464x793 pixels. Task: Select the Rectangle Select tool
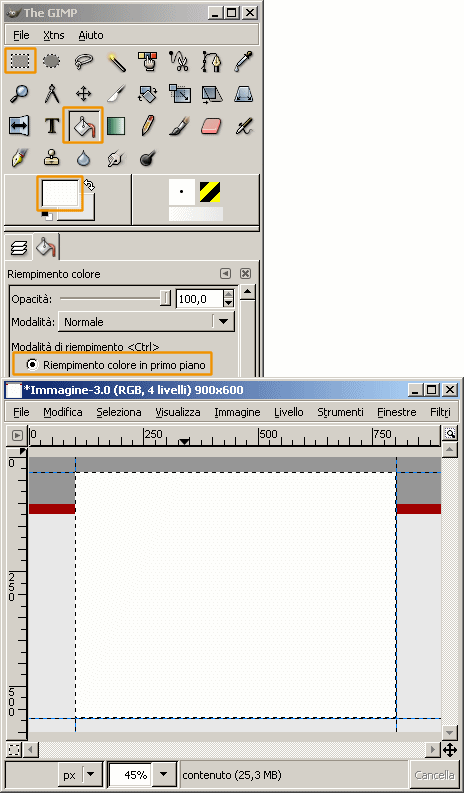pos(20,61)
